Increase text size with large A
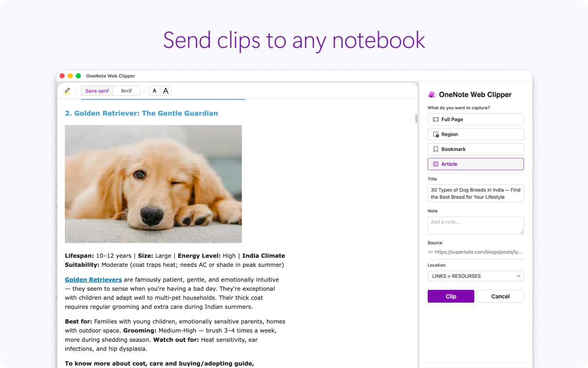Image resolution: width=588 pixels, height=368 pixels. point(166,91)
